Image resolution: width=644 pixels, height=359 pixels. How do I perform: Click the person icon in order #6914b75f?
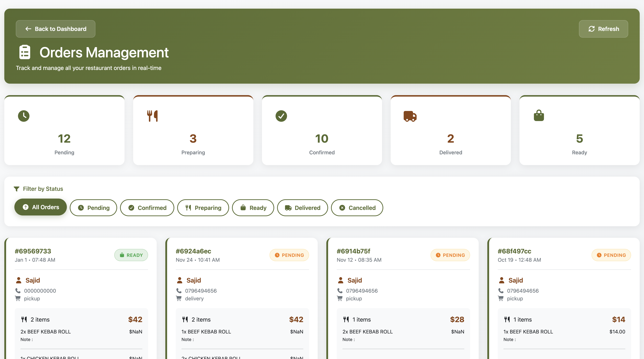[341, 280]
